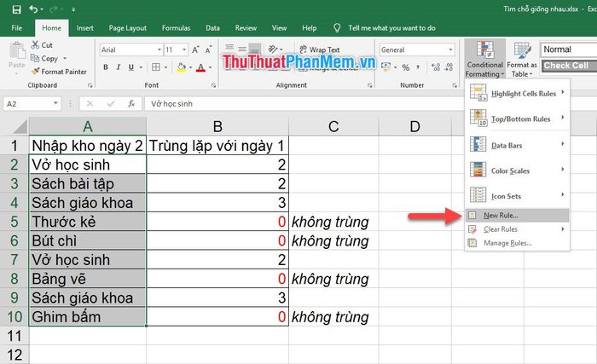Image resolution: width=597 pixels, height=364 pixels.
Task: Click the Increase Decimal icon
Action: (436, 67)
